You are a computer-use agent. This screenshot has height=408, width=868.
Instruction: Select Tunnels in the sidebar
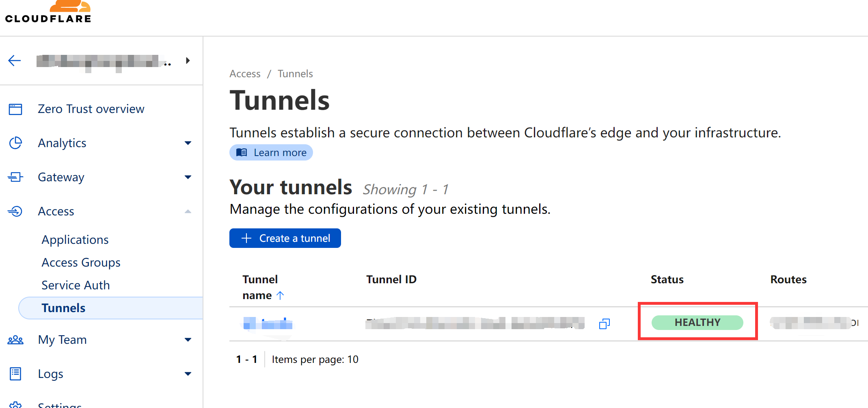63,308
